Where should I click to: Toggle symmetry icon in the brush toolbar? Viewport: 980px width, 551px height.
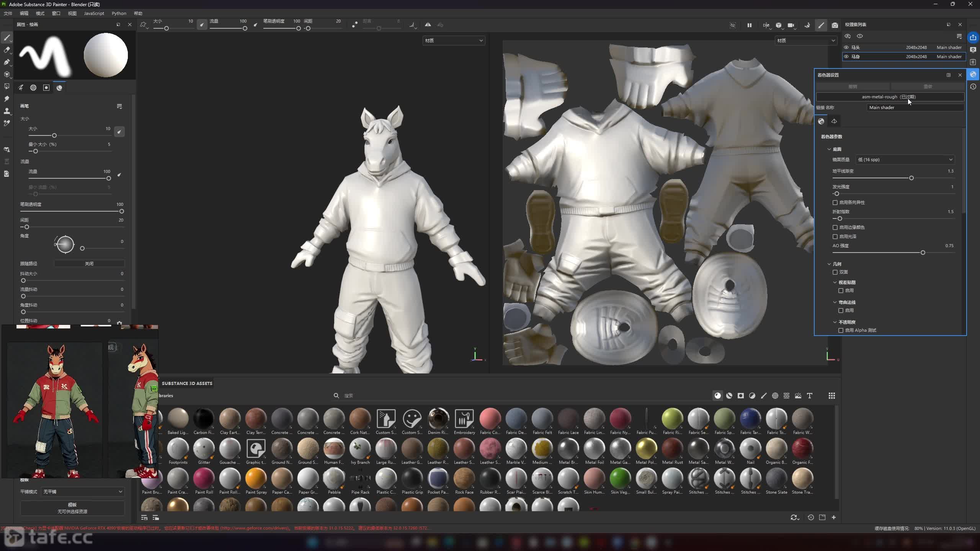tap(428, 25)
